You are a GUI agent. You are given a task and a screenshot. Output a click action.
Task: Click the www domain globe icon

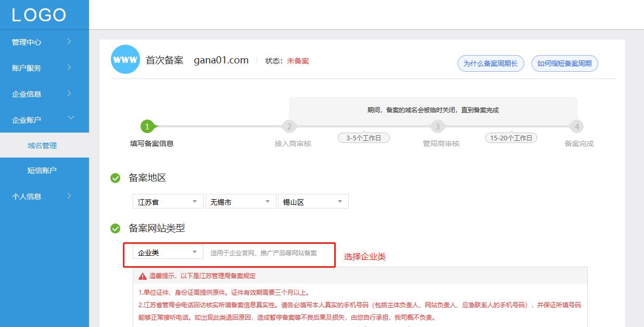(x=125, y=59)
